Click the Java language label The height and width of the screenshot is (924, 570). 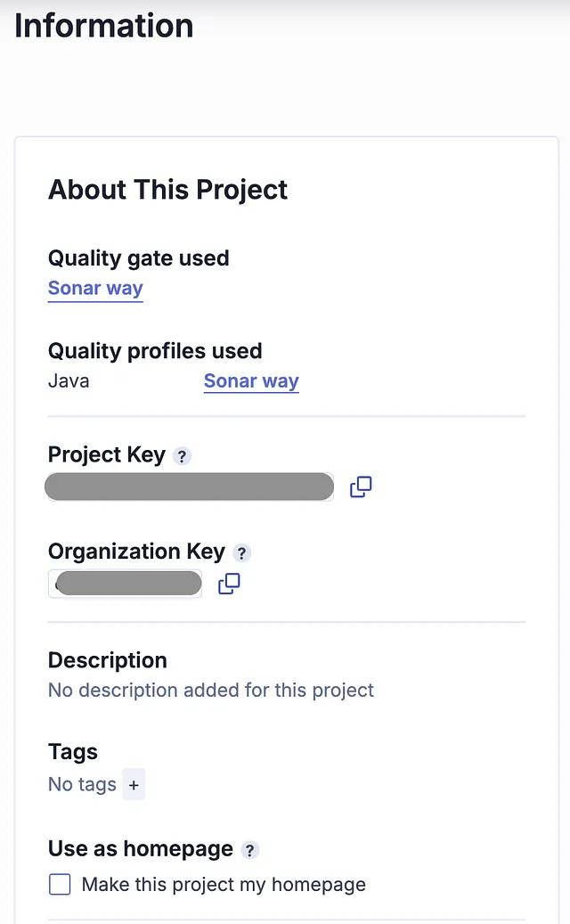[69, 380]
